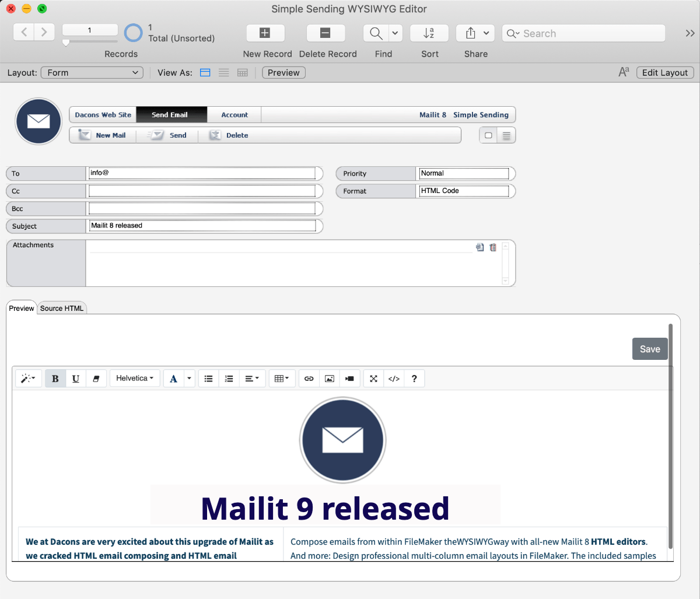Click the Save button
Screen dimensions: 700x599
(x=650, y=349)
